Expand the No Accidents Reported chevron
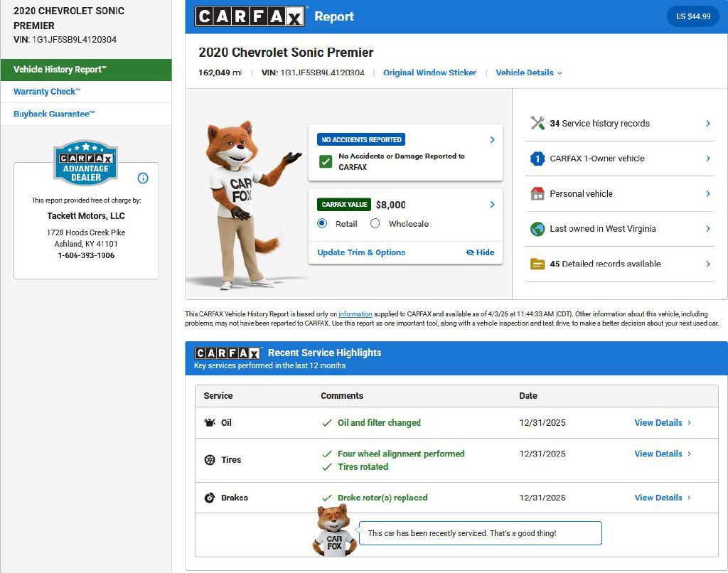 point(492,140)
